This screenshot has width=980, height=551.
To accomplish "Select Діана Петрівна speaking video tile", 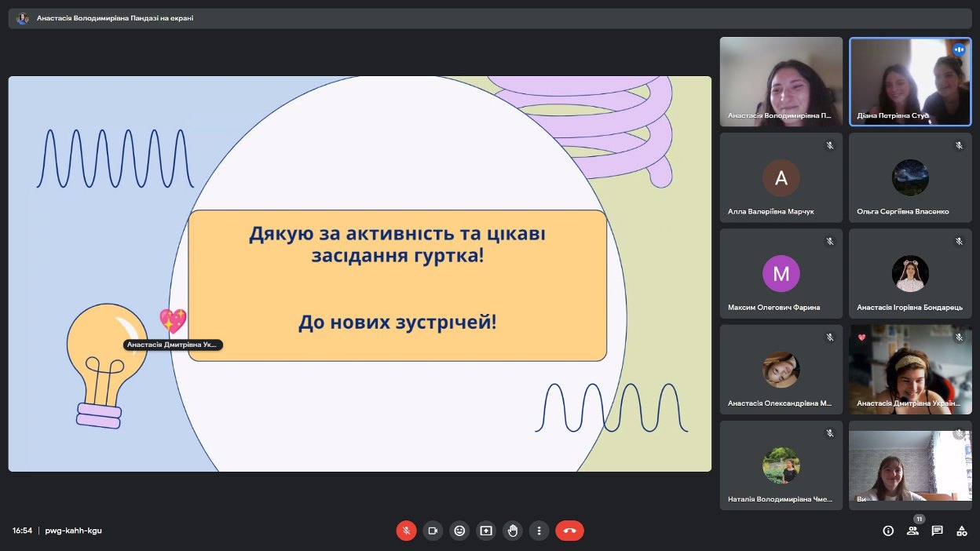I will pyautogui.click(x=910, y=82).
